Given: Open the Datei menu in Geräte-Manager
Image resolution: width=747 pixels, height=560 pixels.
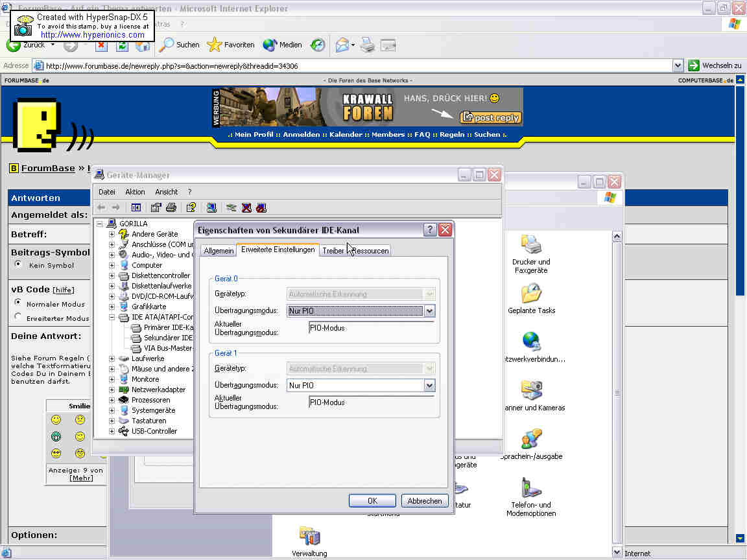Looking at the screenshot, I should point(107,192).
